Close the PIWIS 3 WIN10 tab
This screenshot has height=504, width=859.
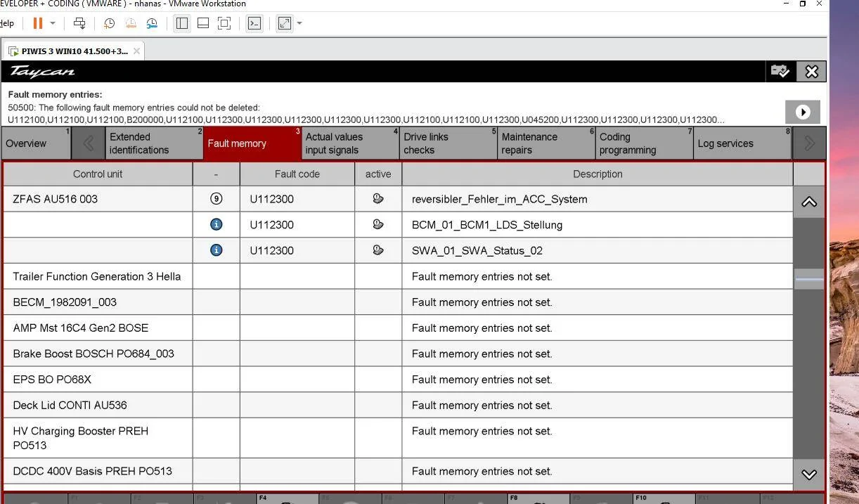[x=136, y=51]
